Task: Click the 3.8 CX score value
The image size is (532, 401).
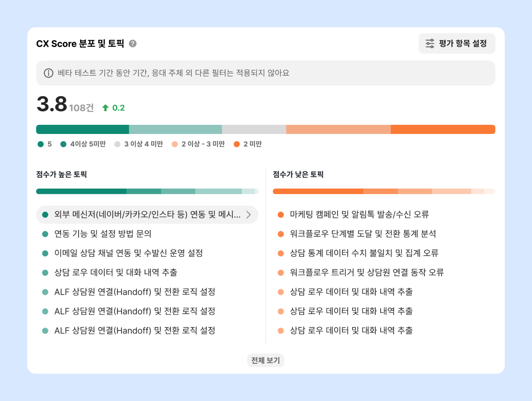Action: click(52, 104)
